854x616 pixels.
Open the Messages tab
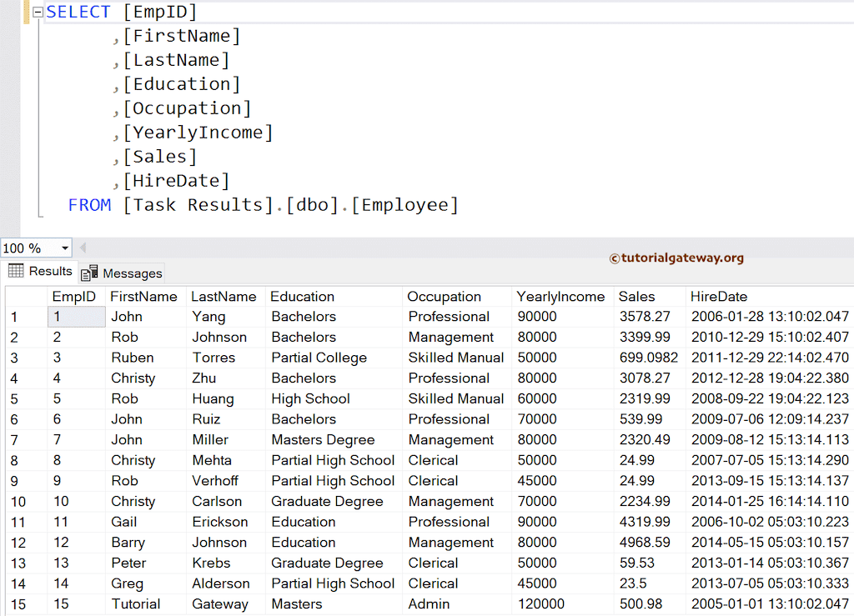point(131,273)
